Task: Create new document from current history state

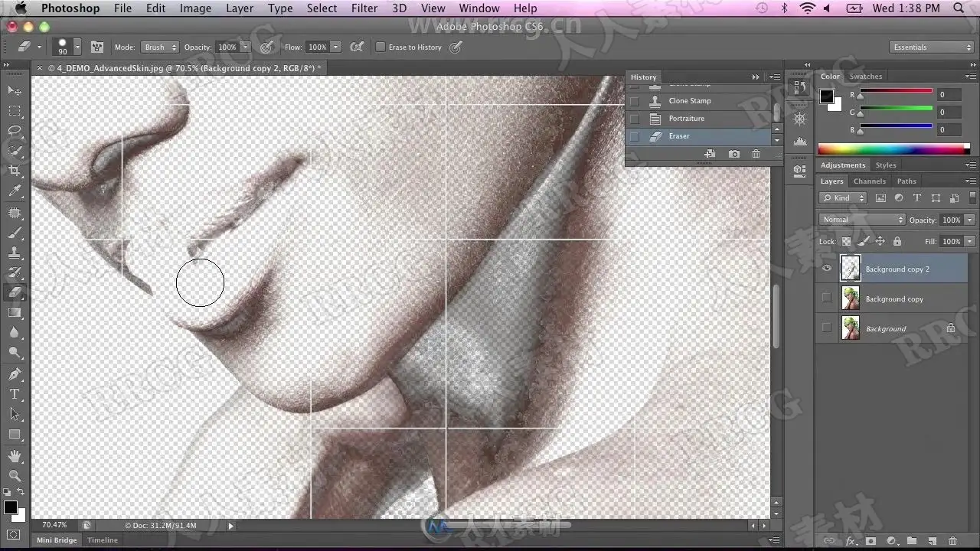Action: (x=710, y=154)
